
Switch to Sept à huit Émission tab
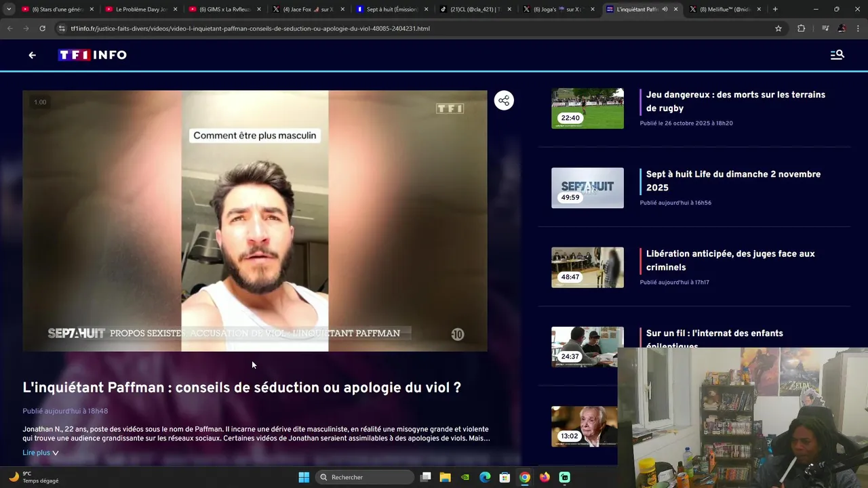tap(391, 9)
